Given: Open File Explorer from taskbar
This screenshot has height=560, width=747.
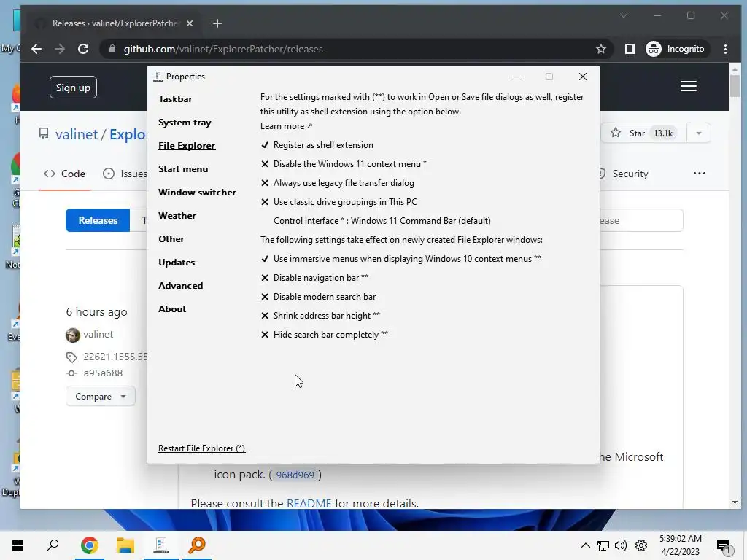Looking at the screenshot, I should pos(125,545).
